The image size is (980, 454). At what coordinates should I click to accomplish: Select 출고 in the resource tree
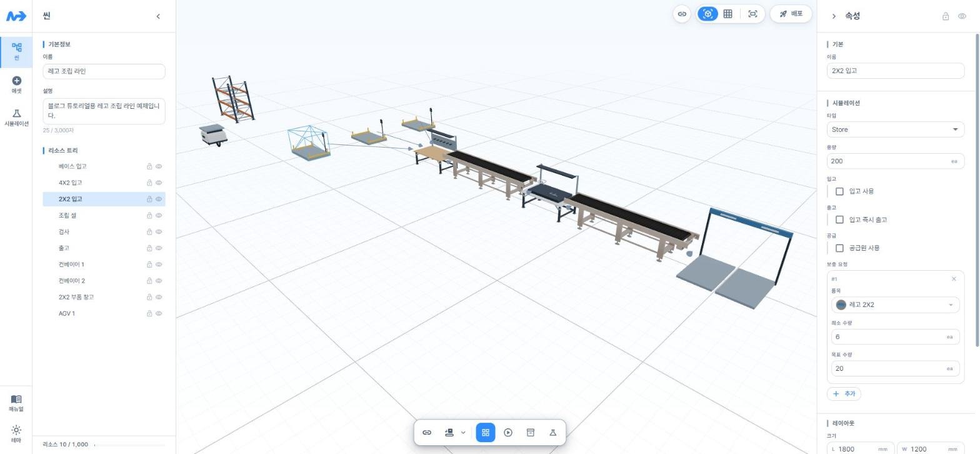[x=104, y=248]
